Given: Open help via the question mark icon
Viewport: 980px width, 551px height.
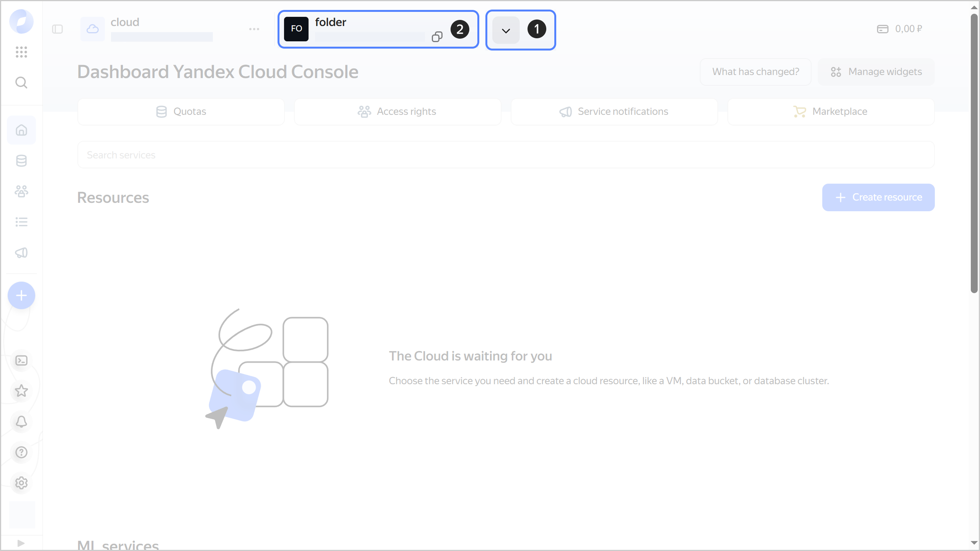Looking at the screenshot, I should click(x=21, y=452).
